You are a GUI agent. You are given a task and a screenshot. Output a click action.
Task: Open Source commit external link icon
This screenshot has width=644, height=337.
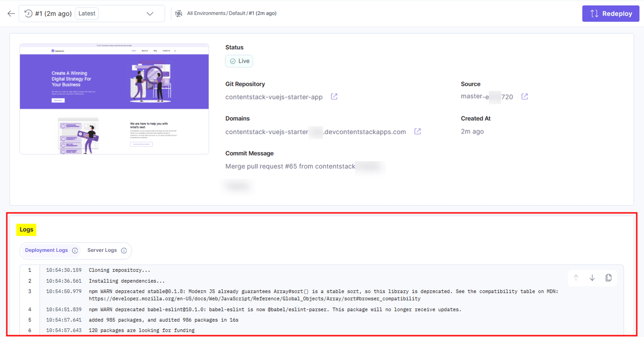click(x=524, y=96)
